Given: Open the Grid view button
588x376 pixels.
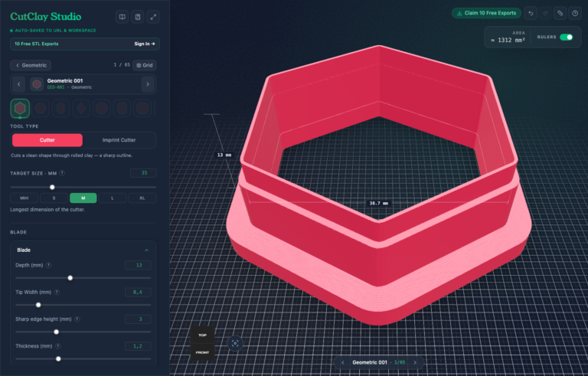Looking at the screenshot, I should [145, 65].
